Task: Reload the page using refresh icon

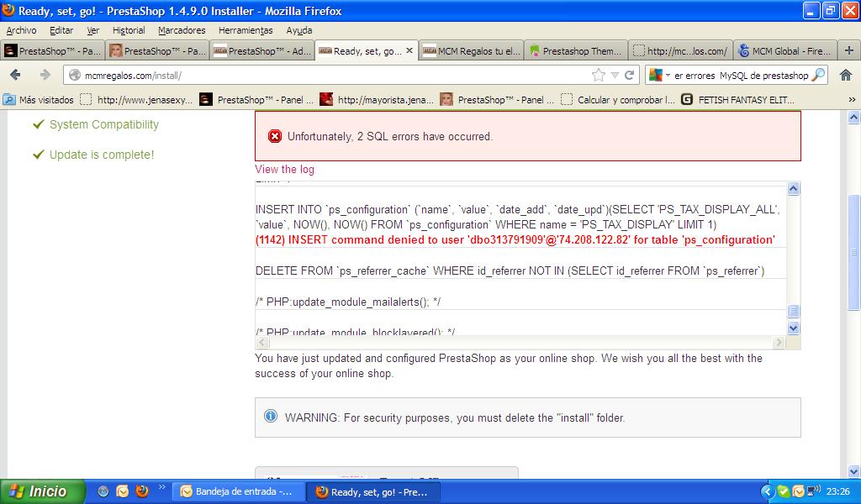Action: click(629, 75)
